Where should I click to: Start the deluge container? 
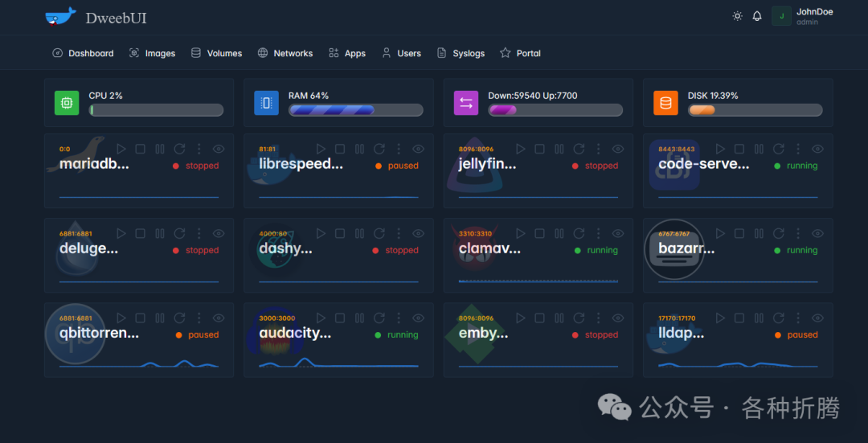click(x=121, y=234)
